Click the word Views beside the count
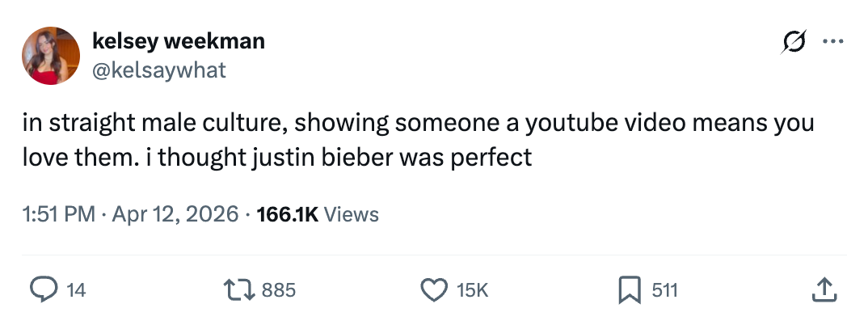The image size is (868, 325). 352,214
